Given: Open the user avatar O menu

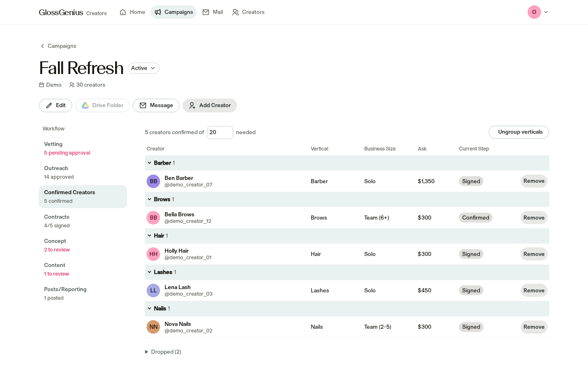Looking at the screenshot, I should [x=534, y=12].
